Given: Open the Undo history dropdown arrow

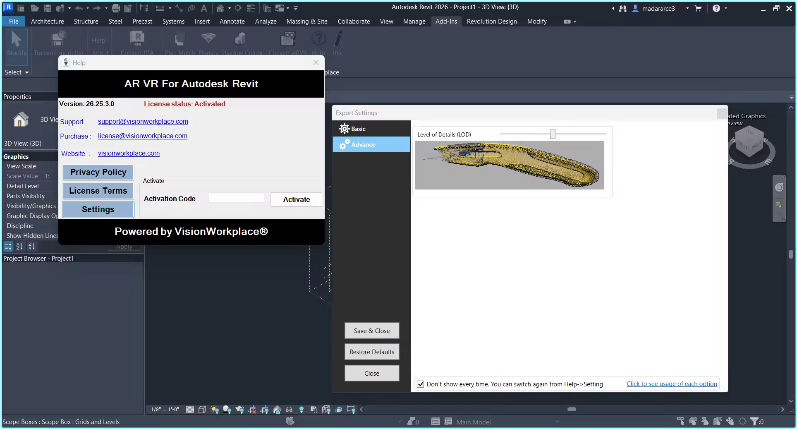Looking at the screenshot, I should pyautogui.click(x=86, y=8).
